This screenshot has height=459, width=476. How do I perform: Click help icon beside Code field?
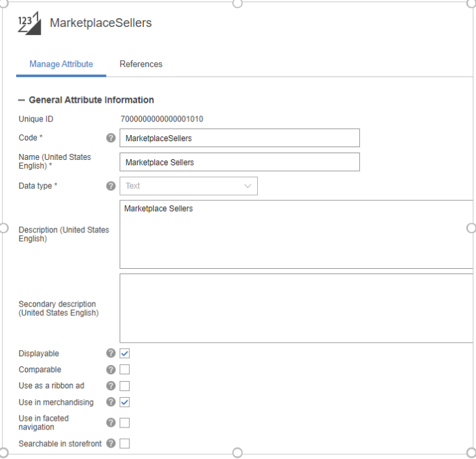coord(111,138)
